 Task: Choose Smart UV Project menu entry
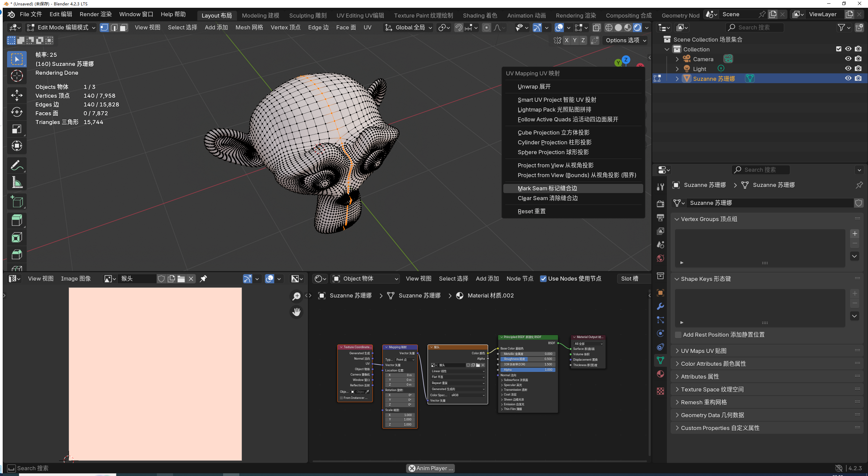573,100
